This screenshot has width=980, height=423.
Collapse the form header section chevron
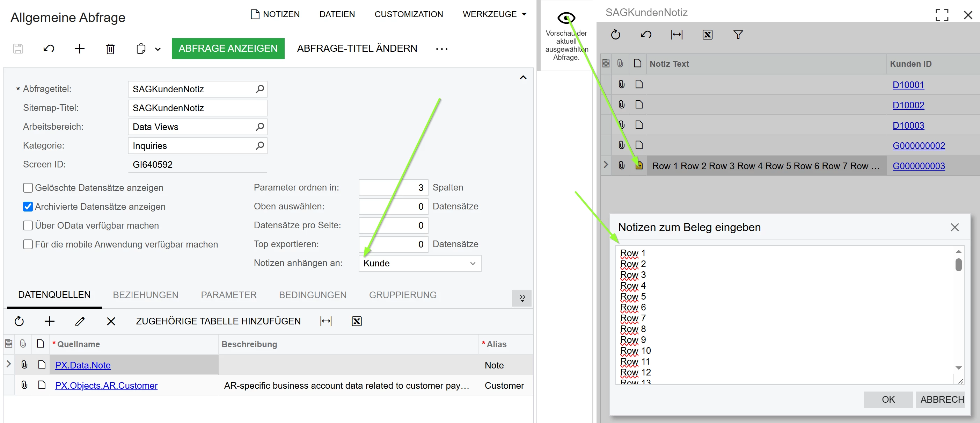coord(523,78)
